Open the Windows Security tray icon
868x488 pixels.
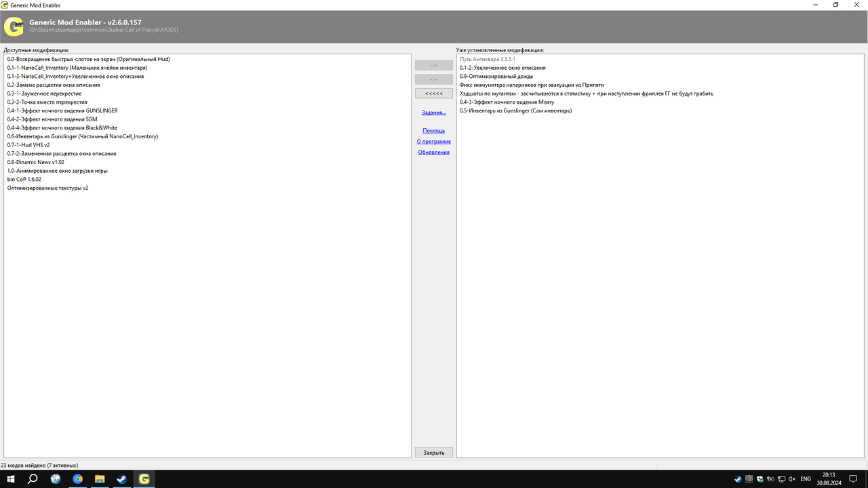tap(760, 479)
